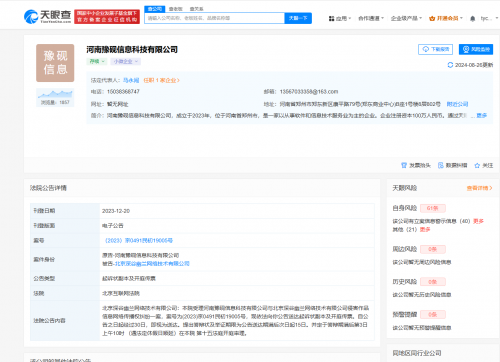Click 更多 next to 其他 (21)
The image size is (500, 362).
pos(425,229)
